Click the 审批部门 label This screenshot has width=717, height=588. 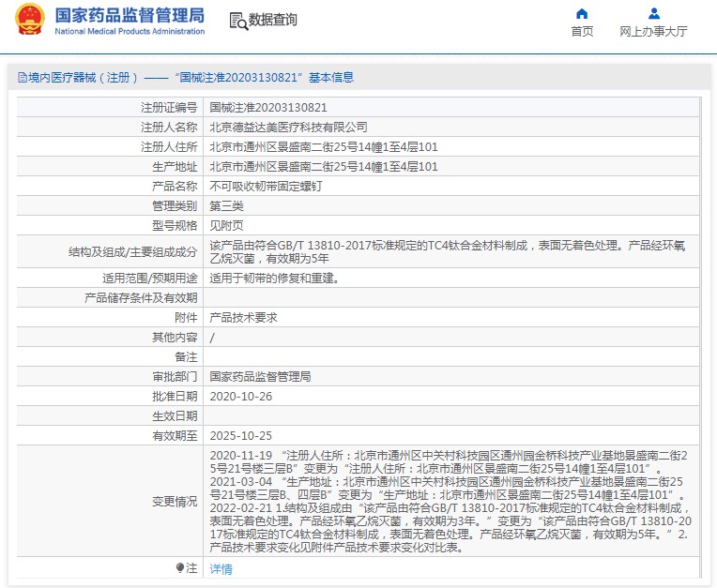point(175,376)
